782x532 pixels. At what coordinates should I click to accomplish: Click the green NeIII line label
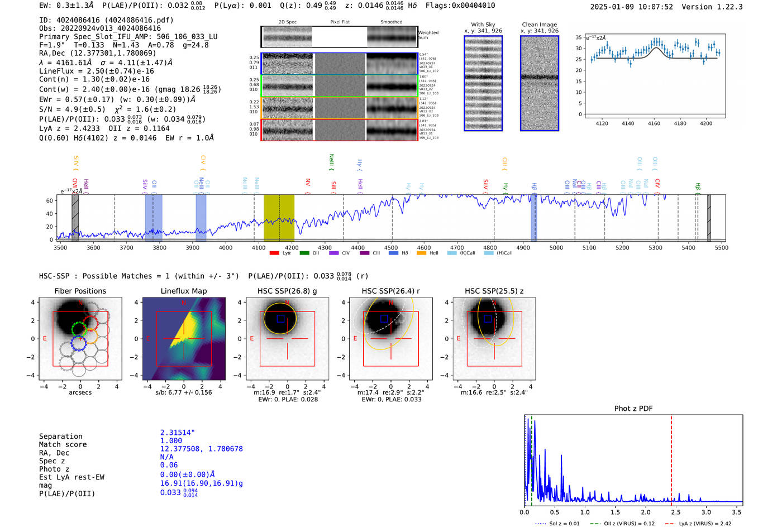(331, 161)
